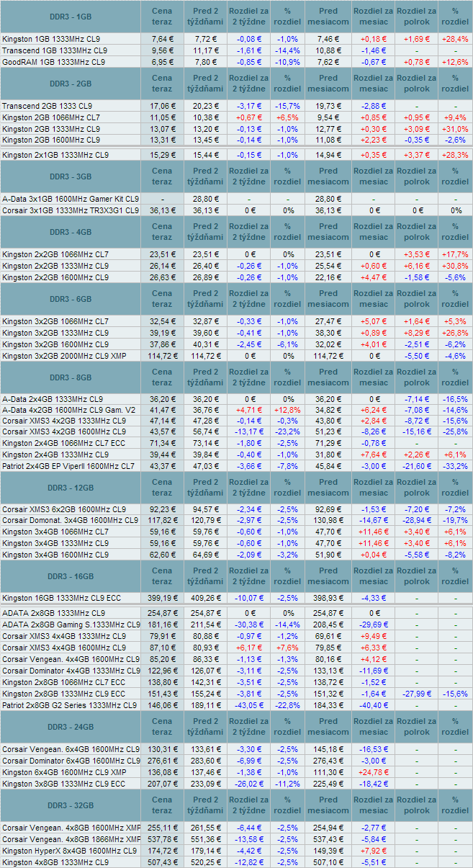Select the 'DDR3 - 32GB' section header
The height and width of the screenshot is (868, 473).
(70, 805)
